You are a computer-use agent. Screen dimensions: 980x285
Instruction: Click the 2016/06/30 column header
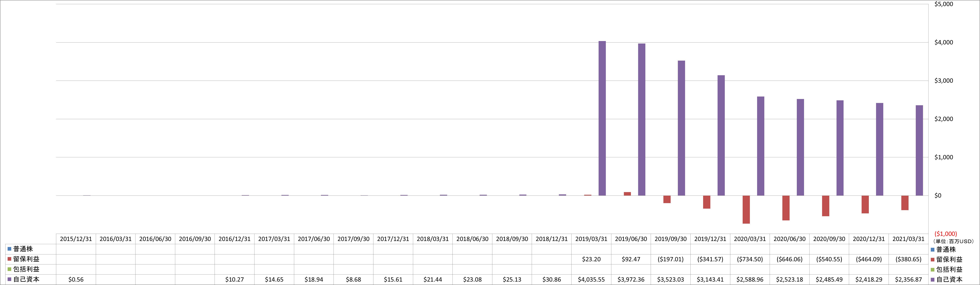click(155, 239)
